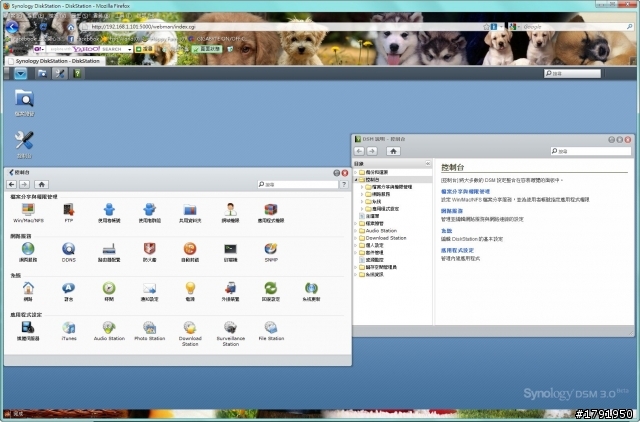Image resolution: width=640 pixels, height=422 pixels.
Task: Expand the first folder in the help tree
Action: pyautogui.click(x=356, y=172)
